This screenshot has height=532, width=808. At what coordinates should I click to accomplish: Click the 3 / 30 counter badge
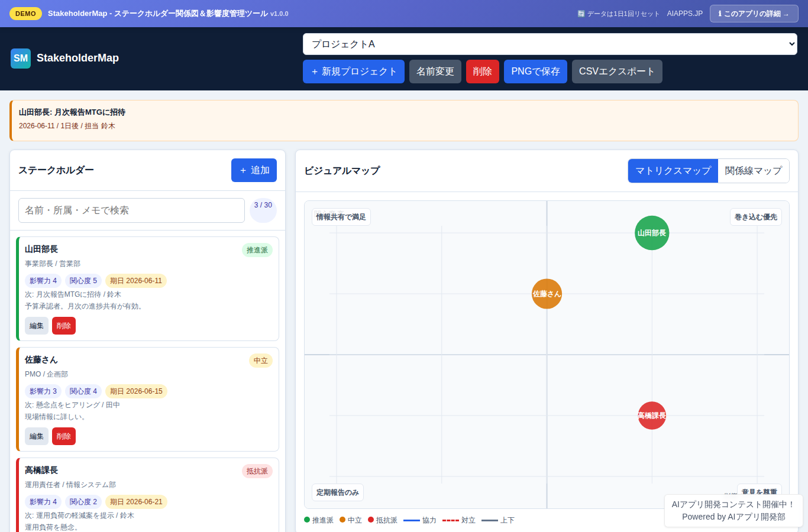pyautogui.click(x=263, y=210)
